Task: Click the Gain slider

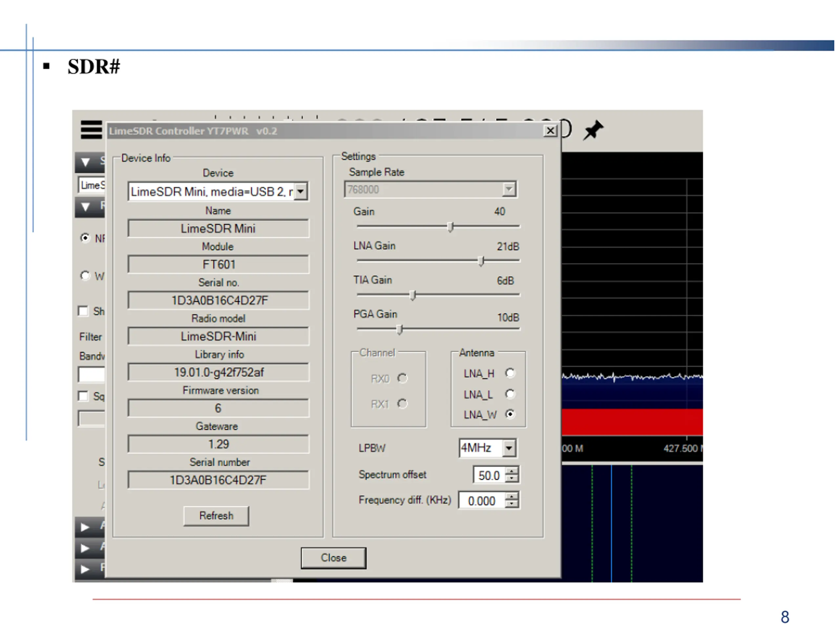Action: point(439,227)
